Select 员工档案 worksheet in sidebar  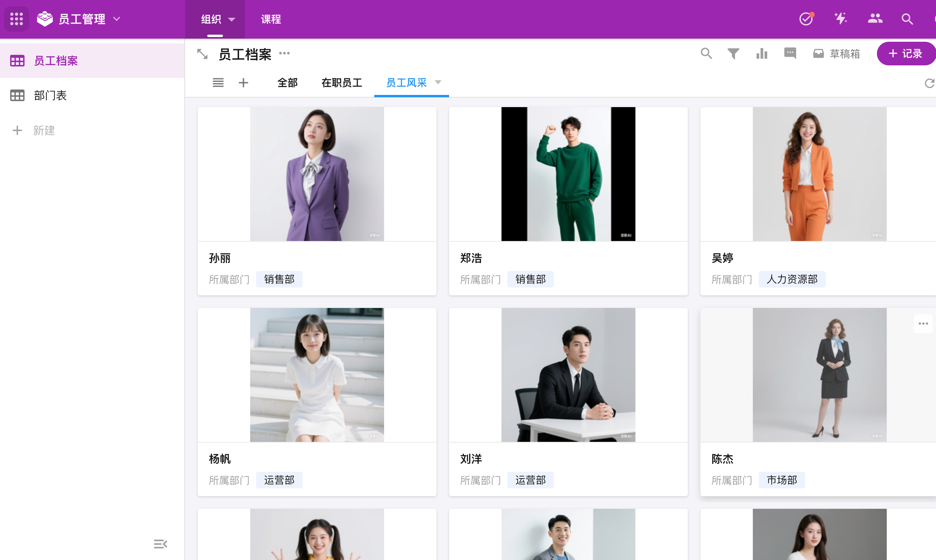pos(92,61)
